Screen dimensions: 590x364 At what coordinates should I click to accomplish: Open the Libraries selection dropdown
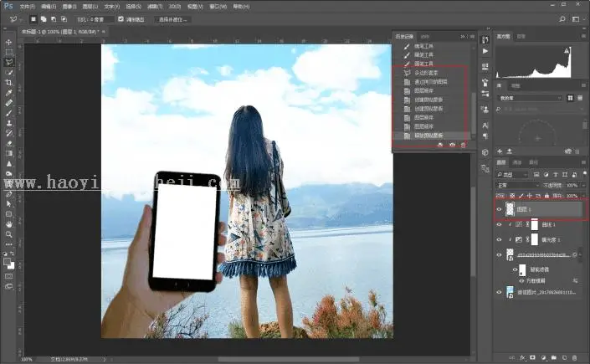click(x=530, y=98)
